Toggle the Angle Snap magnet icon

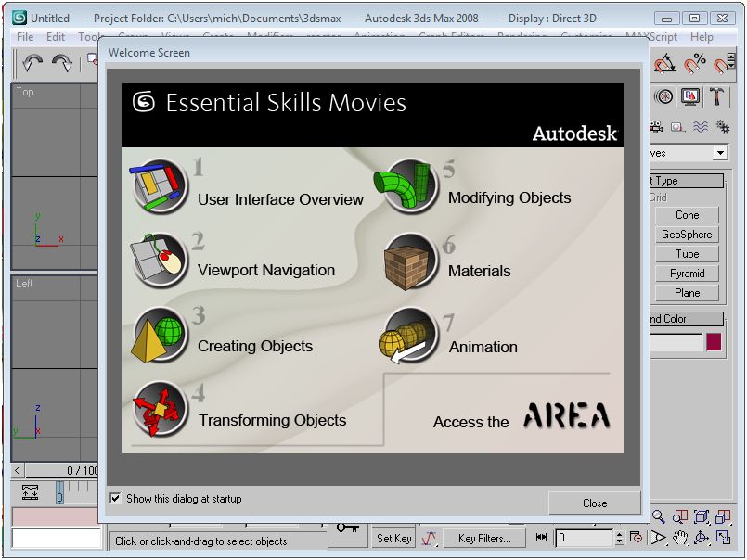point(665,63)
